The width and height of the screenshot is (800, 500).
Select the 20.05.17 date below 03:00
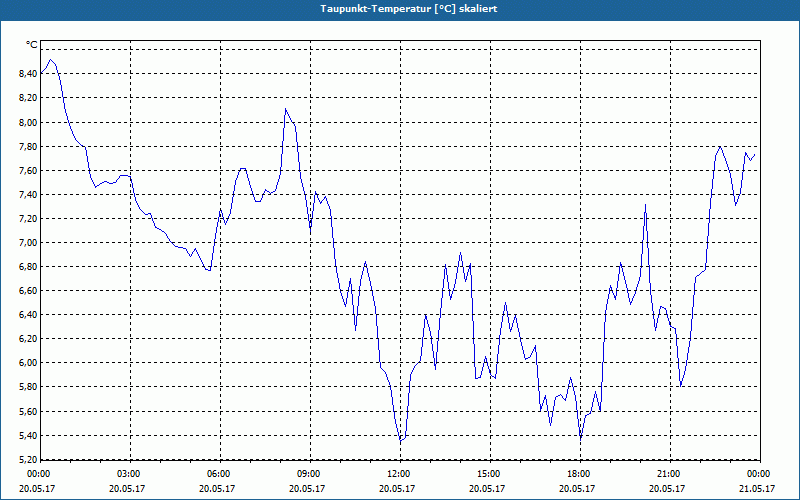click(x=127, y=488)
